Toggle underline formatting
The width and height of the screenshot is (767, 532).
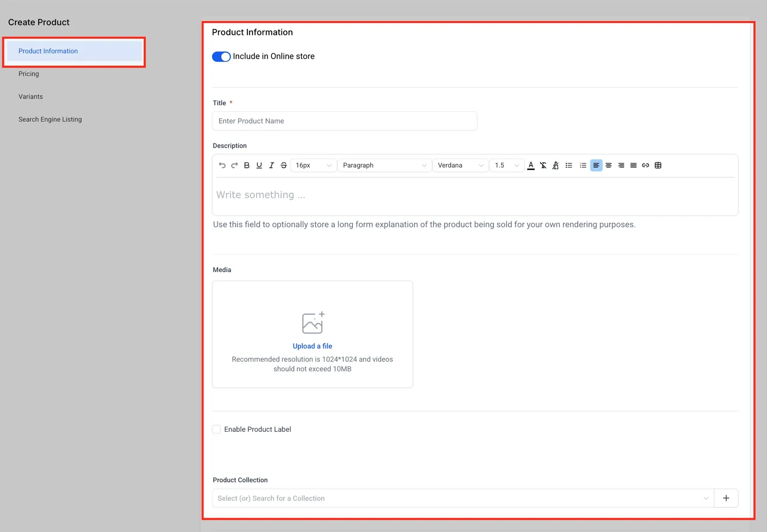(259, 165)
